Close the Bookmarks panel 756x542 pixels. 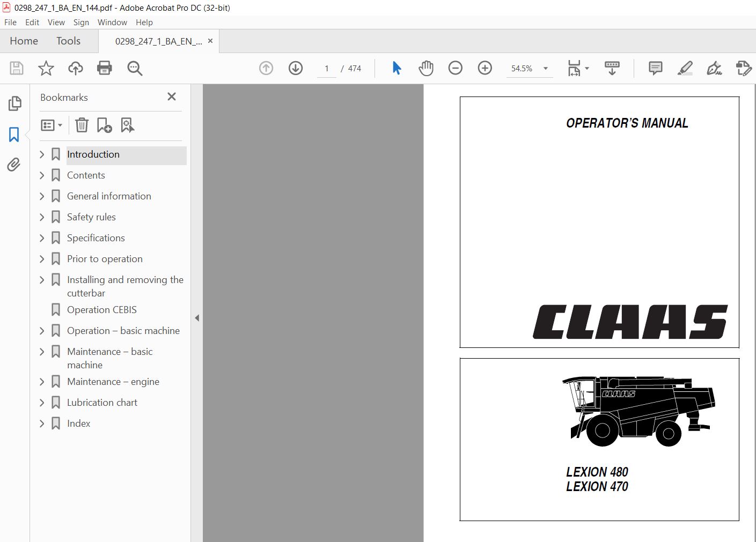point(172,96)
